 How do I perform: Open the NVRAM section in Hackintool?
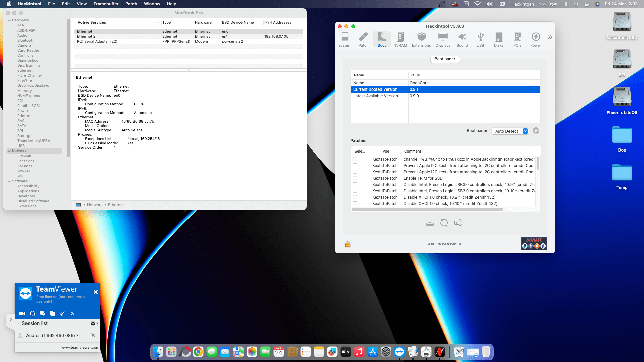pyautogui.click(x=400, y=40)
